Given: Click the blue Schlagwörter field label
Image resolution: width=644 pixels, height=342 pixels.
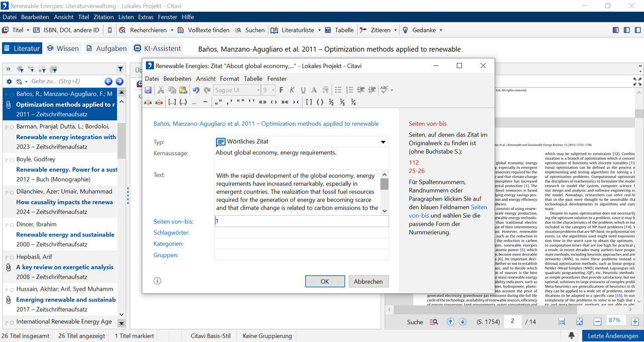Looking at the screenshot, I should pos(172,233).
